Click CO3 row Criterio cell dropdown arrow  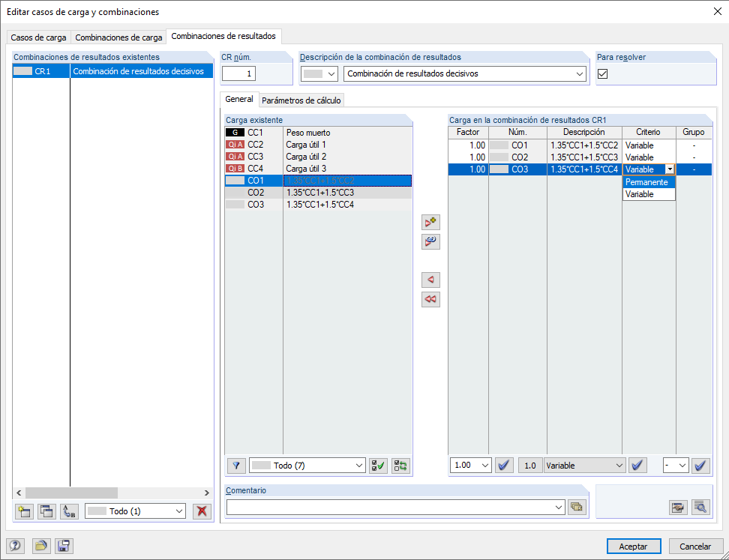670,169
